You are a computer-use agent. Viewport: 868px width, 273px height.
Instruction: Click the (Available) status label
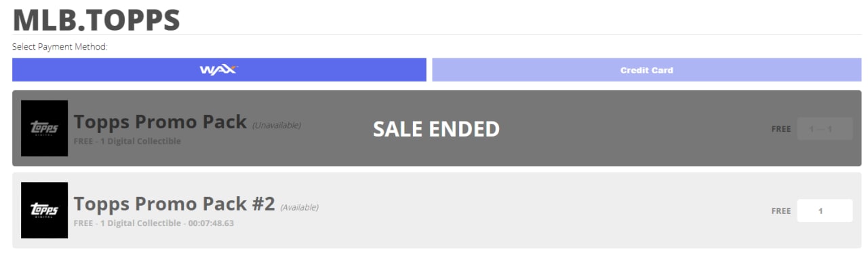[x=299, y=207]
